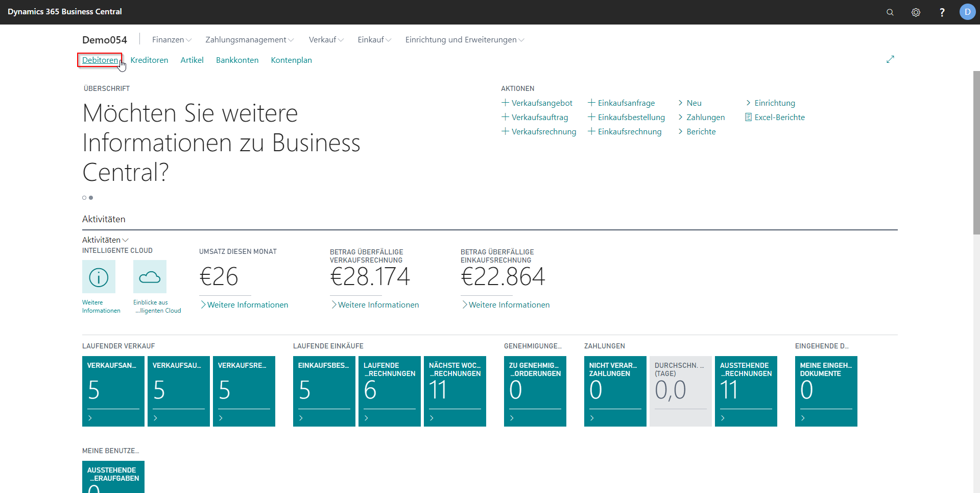Expand the Einrichtung actions group
This screenshot has width=980, height=493.
(x=770, y=103)
